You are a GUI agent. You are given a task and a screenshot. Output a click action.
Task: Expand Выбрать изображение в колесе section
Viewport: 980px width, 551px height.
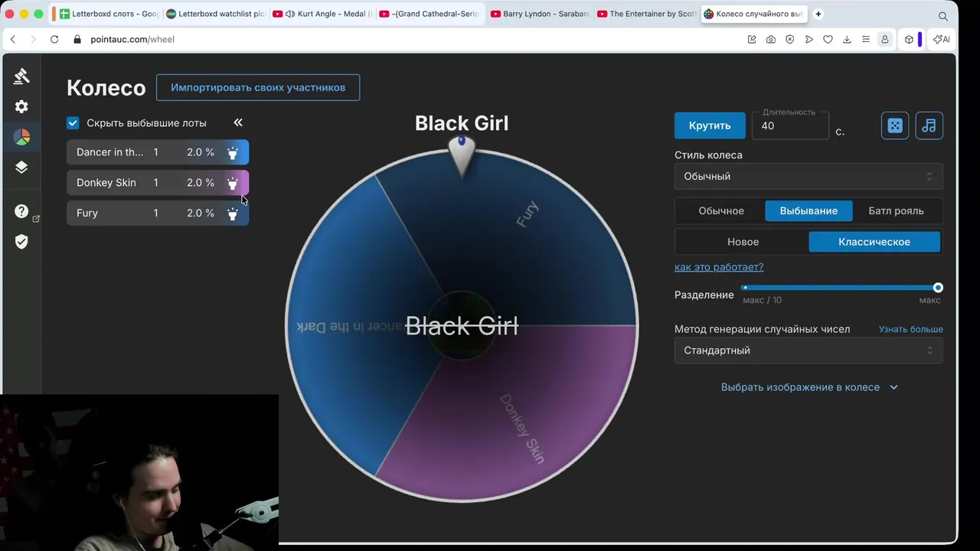point(809,387)
